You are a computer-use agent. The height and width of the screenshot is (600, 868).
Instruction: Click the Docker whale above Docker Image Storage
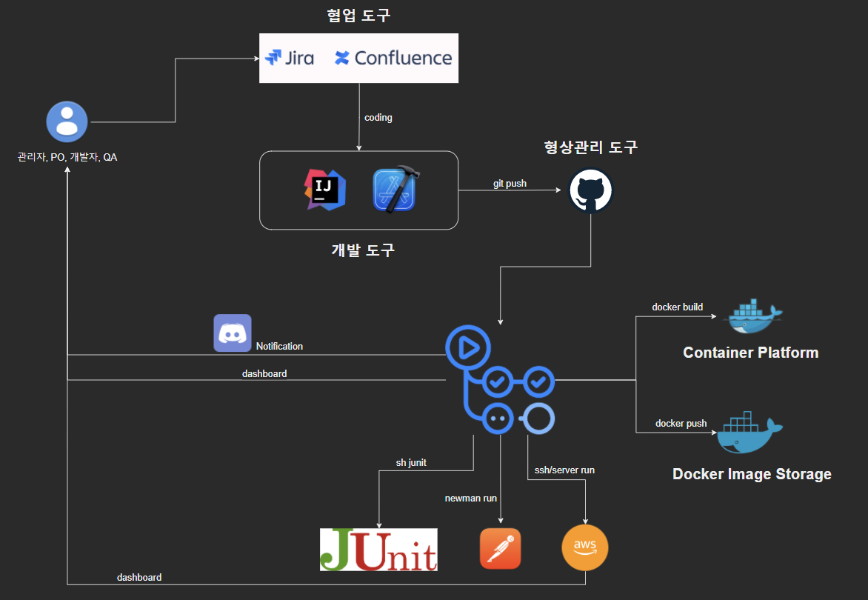pos(750,433)
